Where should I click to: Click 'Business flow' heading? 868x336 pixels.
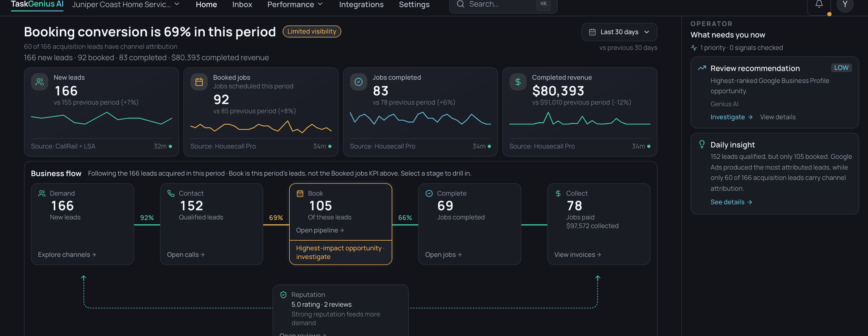pyautogui.click(x=56, y=173)
